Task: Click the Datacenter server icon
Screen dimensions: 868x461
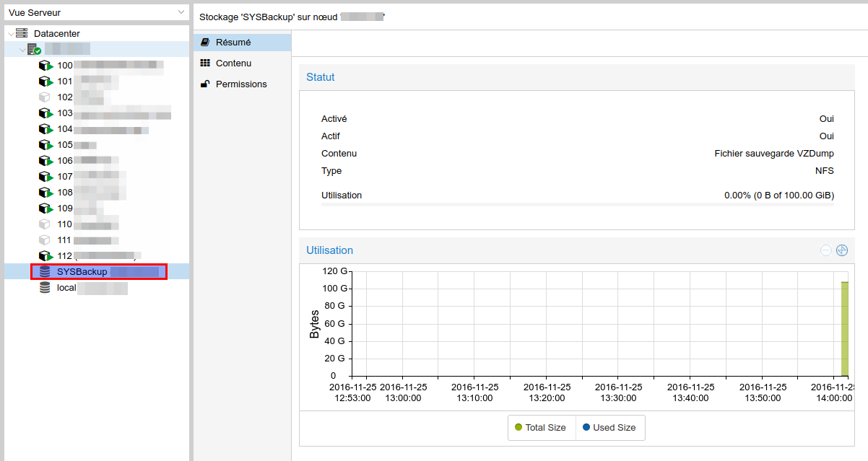Action: 22,33
